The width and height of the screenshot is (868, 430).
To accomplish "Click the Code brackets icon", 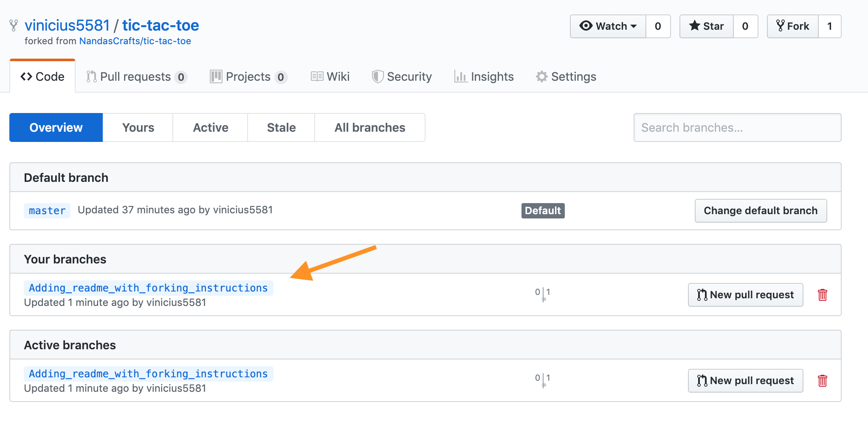I will (x=26, y=76).
